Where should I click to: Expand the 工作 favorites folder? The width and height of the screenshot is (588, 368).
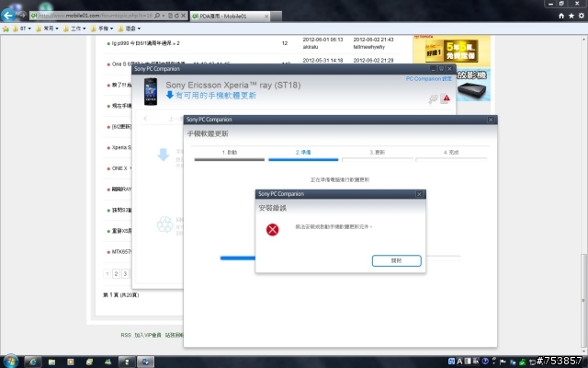pyautogui.click(x=74, y=29)
